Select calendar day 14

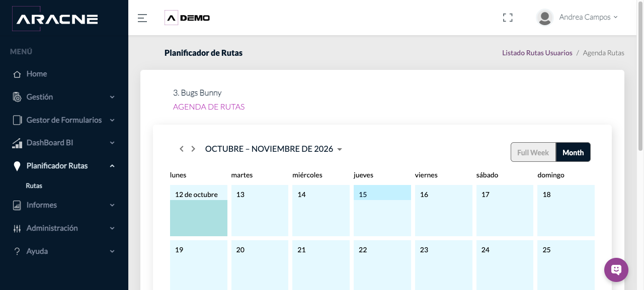(321, 211)
